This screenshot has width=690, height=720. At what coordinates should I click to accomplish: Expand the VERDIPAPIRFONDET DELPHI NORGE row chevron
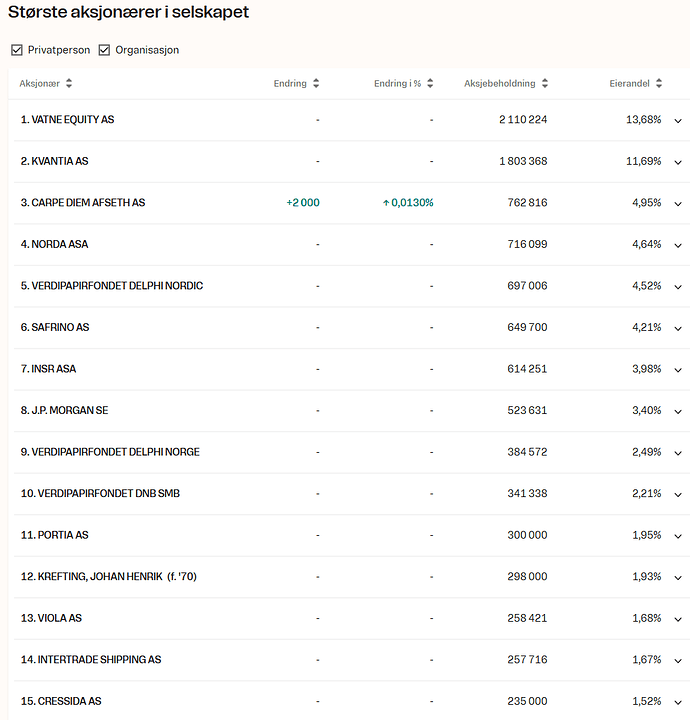(678, 453)
